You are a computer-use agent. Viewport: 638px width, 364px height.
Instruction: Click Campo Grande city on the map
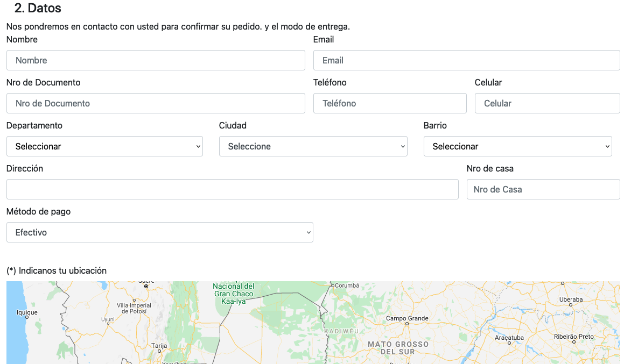point(407,319)
